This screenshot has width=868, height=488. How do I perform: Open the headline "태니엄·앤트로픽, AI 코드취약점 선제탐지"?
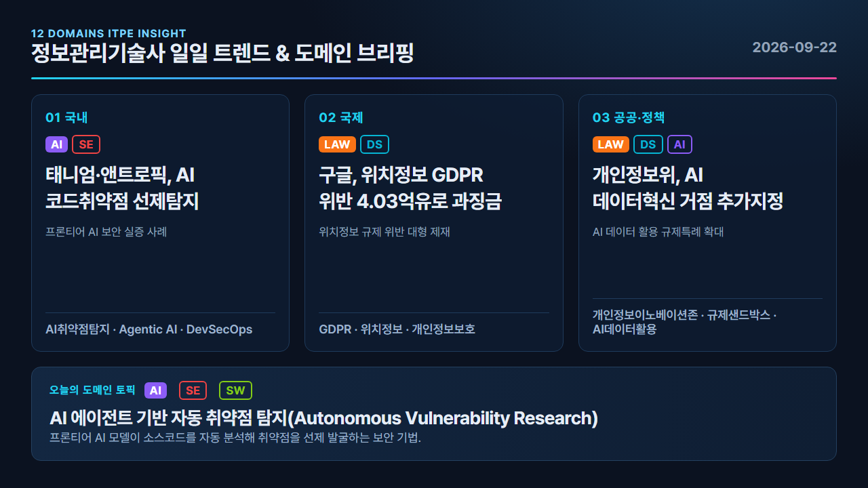(122, 188)
